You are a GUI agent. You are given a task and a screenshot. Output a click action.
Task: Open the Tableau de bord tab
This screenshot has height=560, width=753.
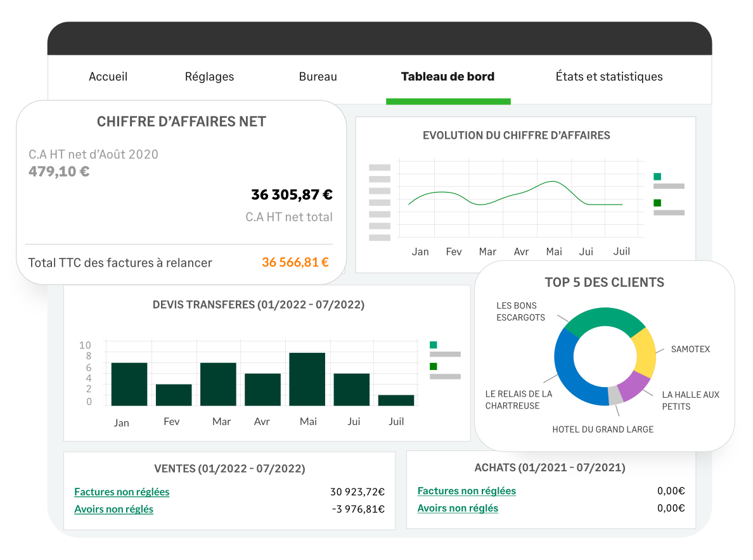(447, 77)
